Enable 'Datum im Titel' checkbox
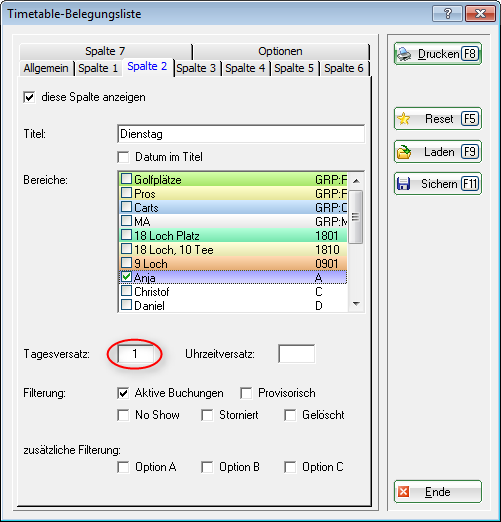This screenshot has height=522, width=501. (123, 157)
